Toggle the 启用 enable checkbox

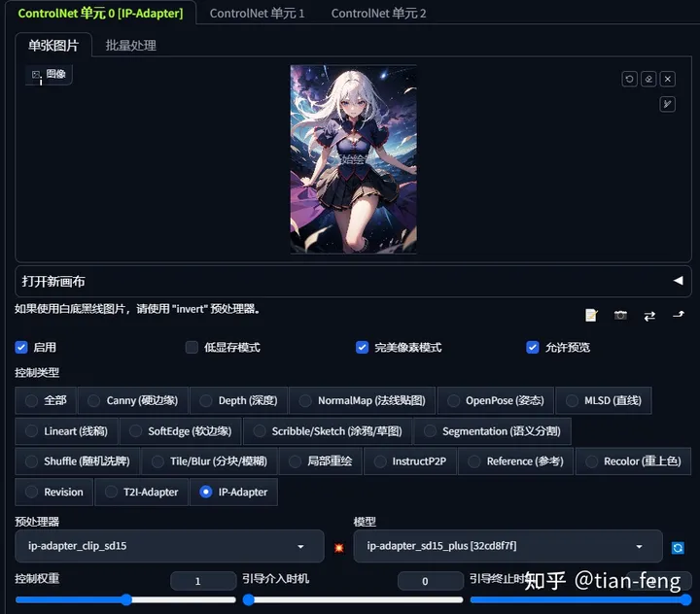coord(21,347)
